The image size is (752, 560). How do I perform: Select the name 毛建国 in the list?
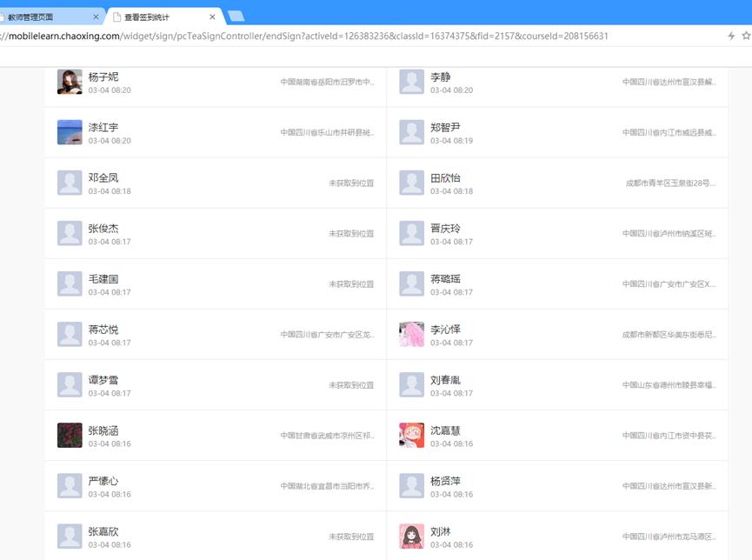[x=103, y=278]
